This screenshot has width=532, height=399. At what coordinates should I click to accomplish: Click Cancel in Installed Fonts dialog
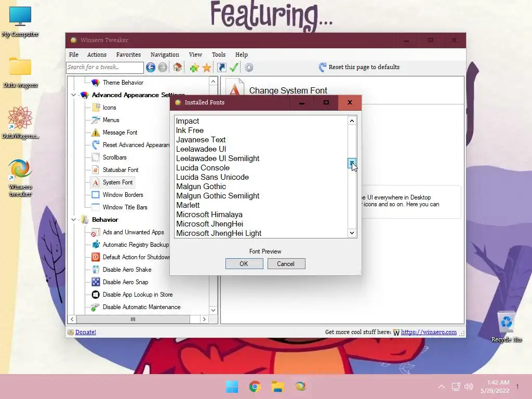[286, 264]
